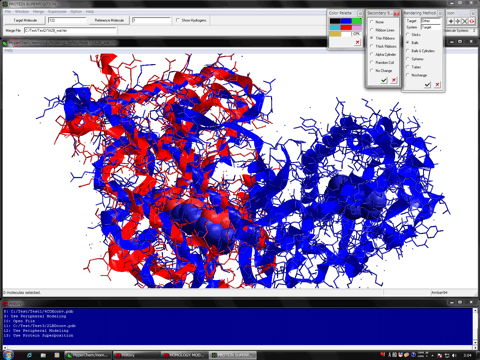The height and width of the screenshot is (360, 480).
Task: Pick the gold color swatch
Action: tap(335, 34)
